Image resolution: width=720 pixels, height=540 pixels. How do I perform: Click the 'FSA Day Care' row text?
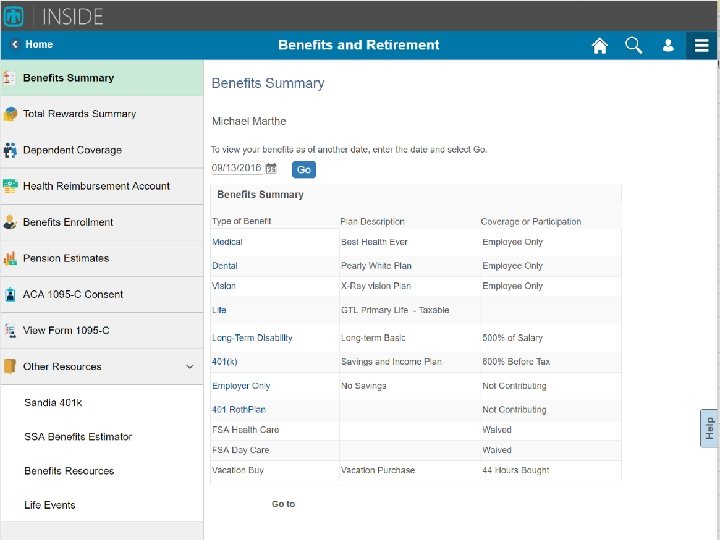241,450
